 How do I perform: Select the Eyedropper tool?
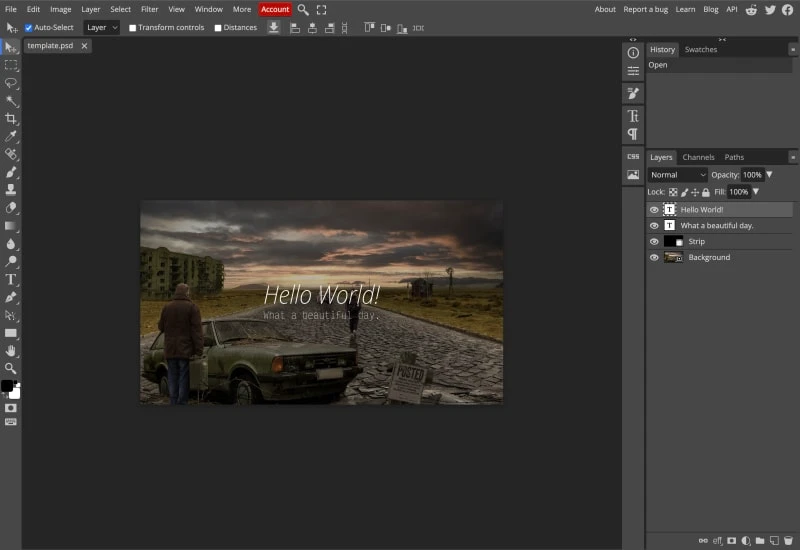[x=11, y=136]
